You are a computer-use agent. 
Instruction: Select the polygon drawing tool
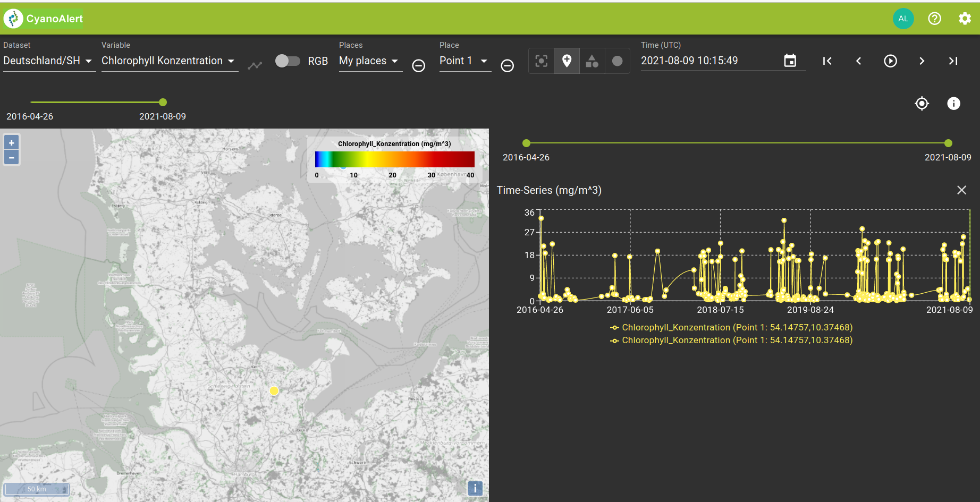[x=592, y=61]
